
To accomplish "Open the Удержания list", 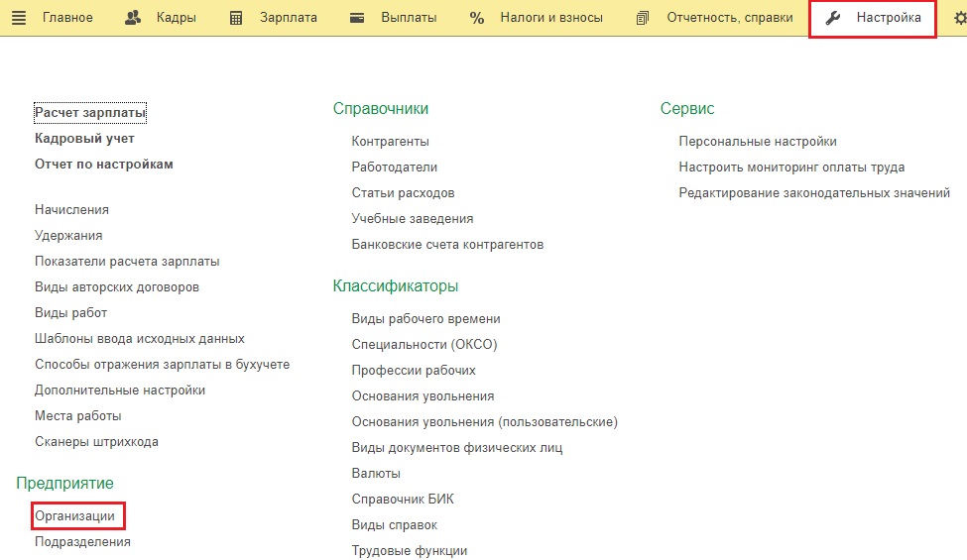I will [68, 236].
